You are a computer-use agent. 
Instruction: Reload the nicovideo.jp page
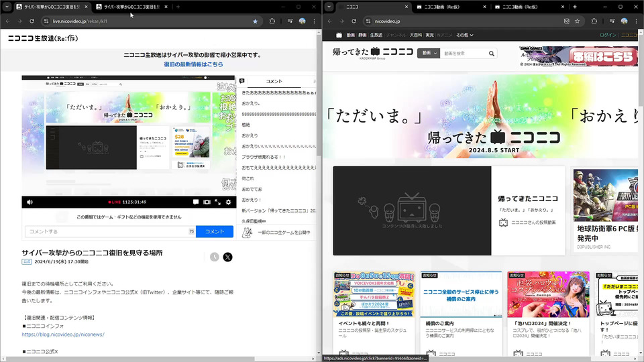tap(354, 21)
